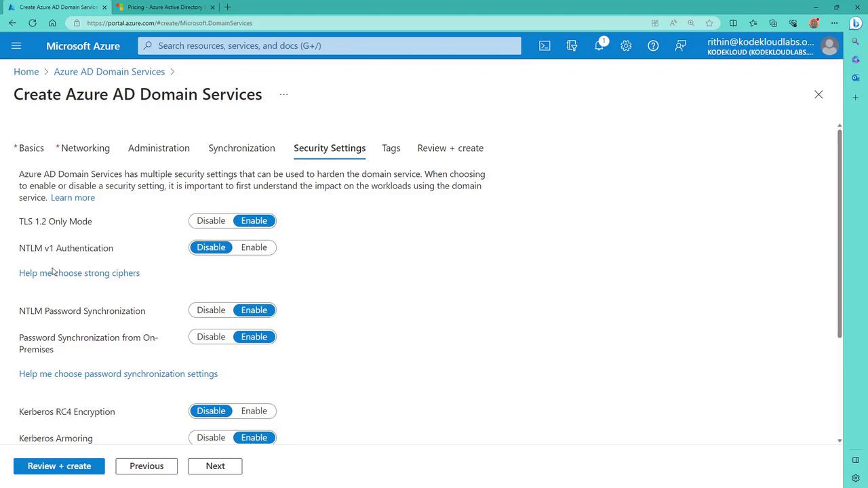Click the Previous button
This screenshot has width=868, height=488.
pos(146,466)
